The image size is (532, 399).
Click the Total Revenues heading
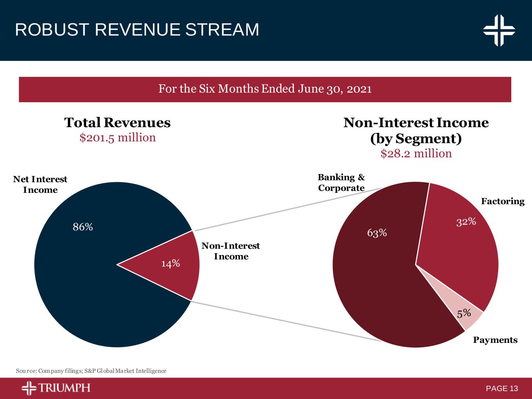(117, 123)
